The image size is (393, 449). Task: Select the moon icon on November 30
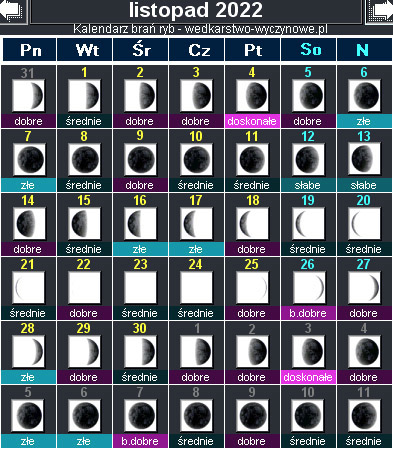pos(140,351)
